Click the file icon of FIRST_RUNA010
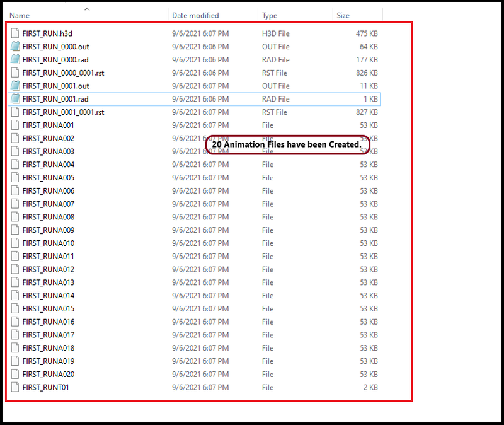The height and width of the screenshot is (425, 504). 15,243
